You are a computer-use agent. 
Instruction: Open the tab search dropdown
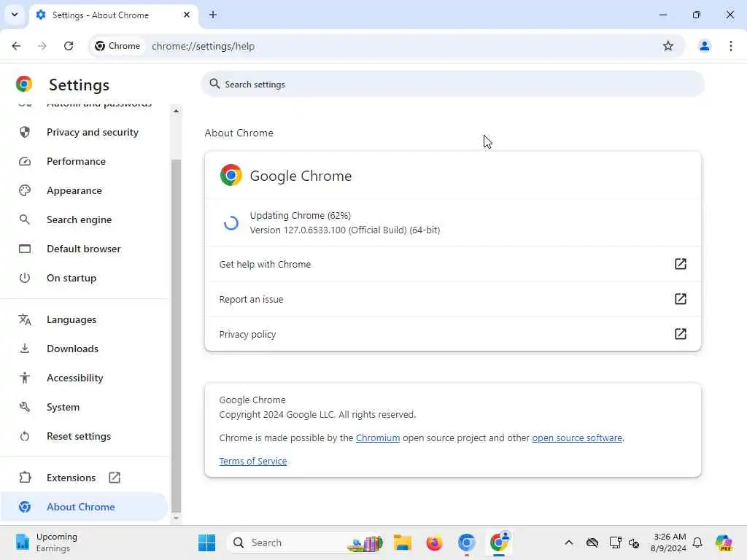point(15,15)
